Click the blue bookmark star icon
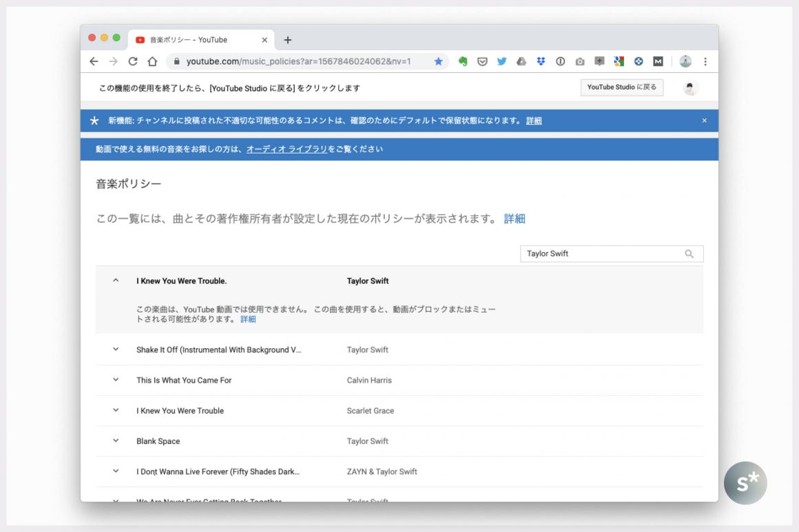 (x=438, y=61)
